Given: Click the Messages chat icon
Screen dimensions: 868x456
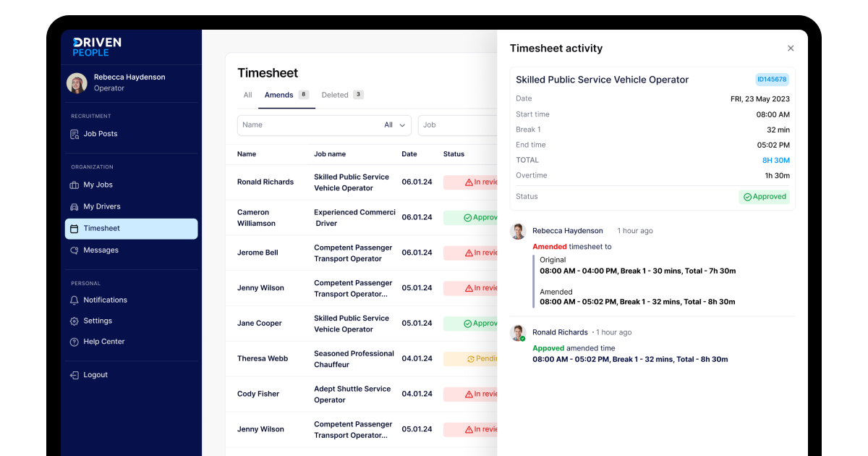Looking at the screenshot, I should click(75, 250).
